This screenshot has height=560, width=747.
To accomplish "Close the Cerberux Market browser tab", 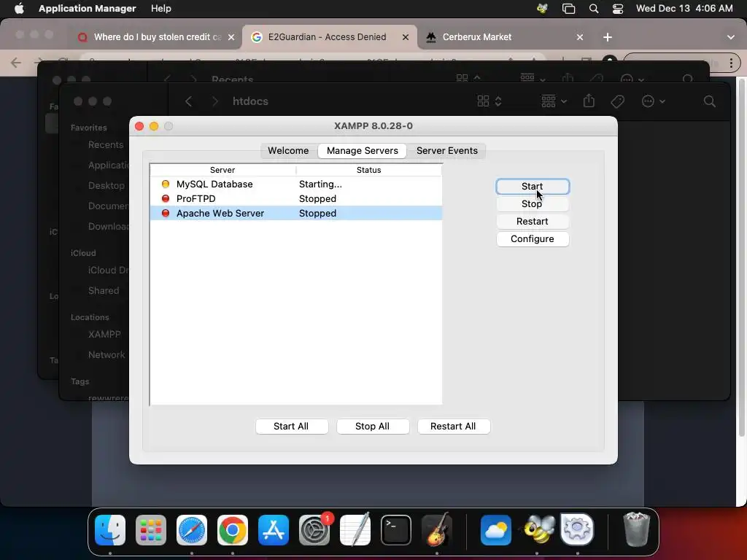I will tap(580, 37).
